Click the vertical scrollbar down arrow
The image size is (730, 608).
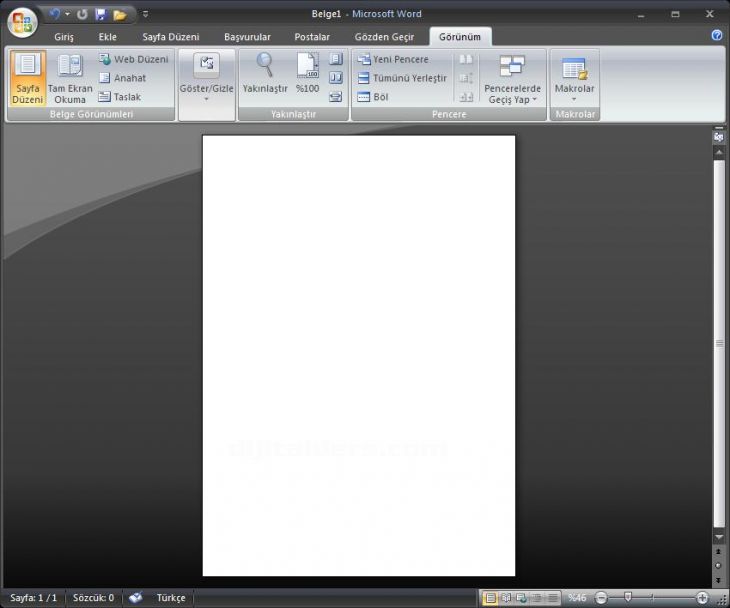pyautogui.click(x=719, y=537)
